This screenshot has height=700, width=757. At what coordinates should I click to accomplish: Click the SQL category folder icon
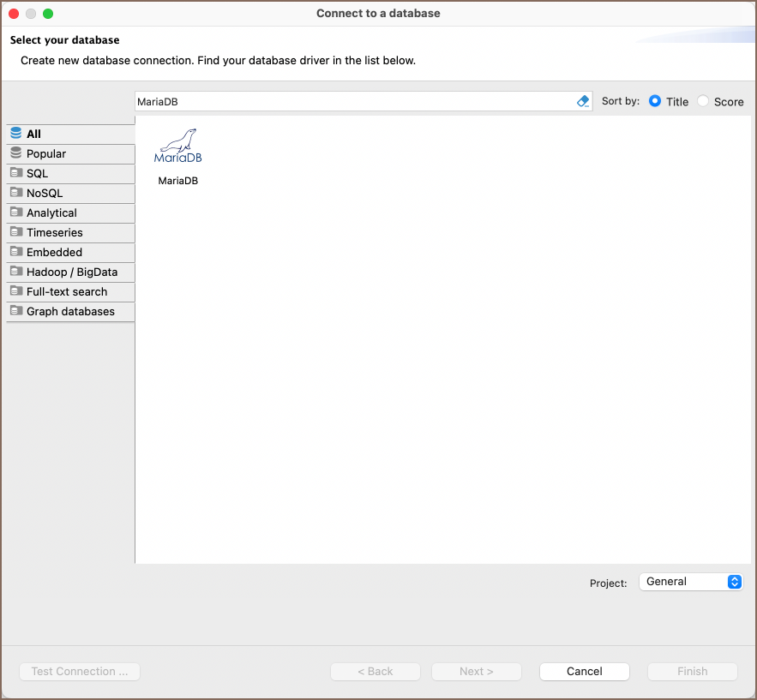pos(16,173)
